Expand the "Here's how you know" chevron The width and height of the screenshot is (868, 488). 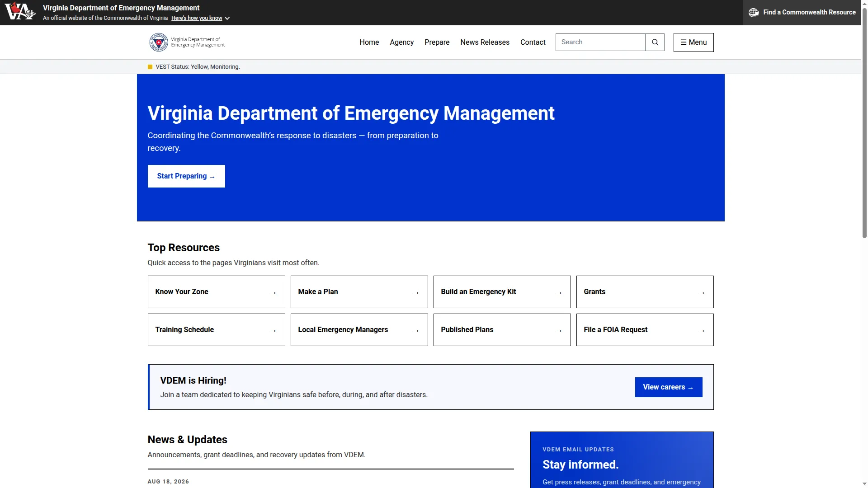coord(227,19)
